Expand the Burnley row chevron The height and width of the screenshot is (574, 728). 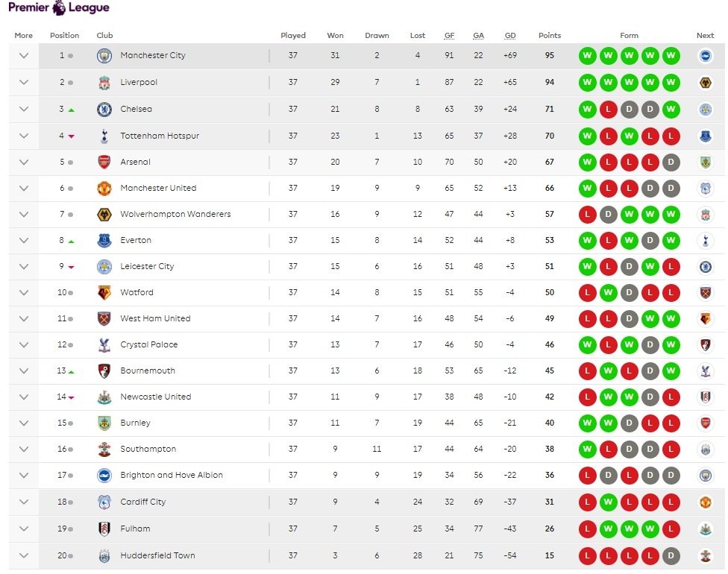point(23,423)
